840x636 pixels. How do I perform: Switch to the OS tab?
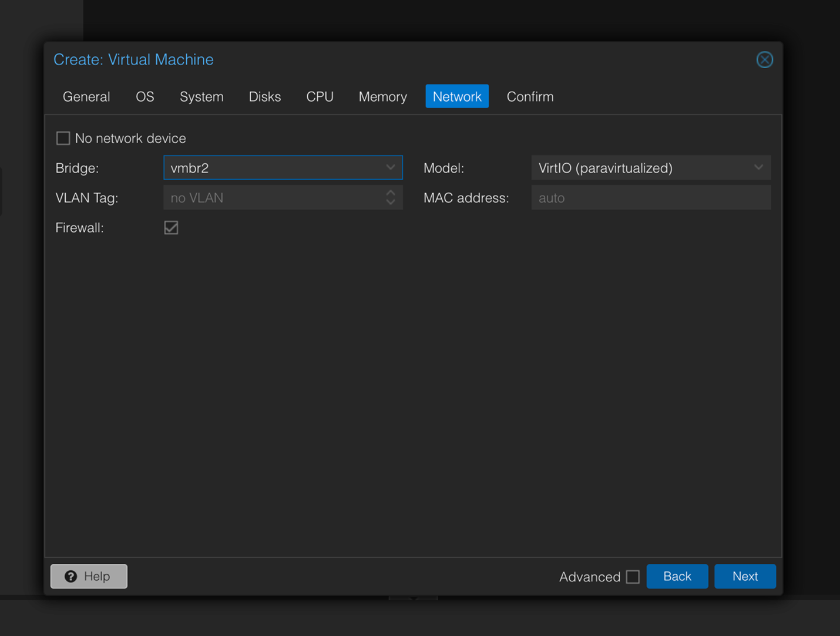(145, 97)
